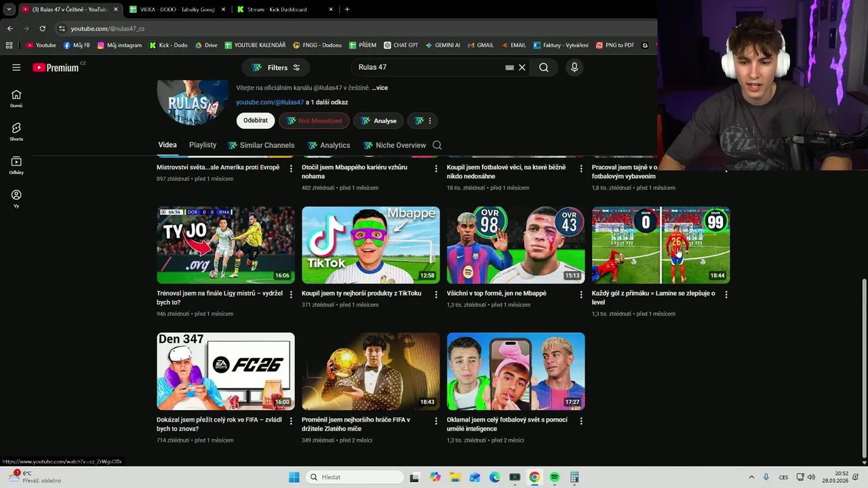Open Odběry subscriptions in sidebar

pos(16,165)
